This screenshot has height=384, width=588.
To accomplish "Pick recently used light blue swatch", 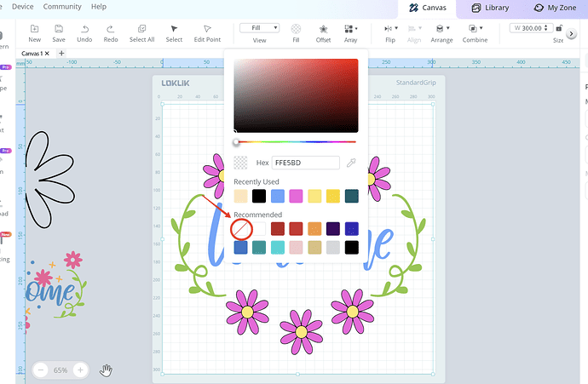I will [x=278, y=196].
